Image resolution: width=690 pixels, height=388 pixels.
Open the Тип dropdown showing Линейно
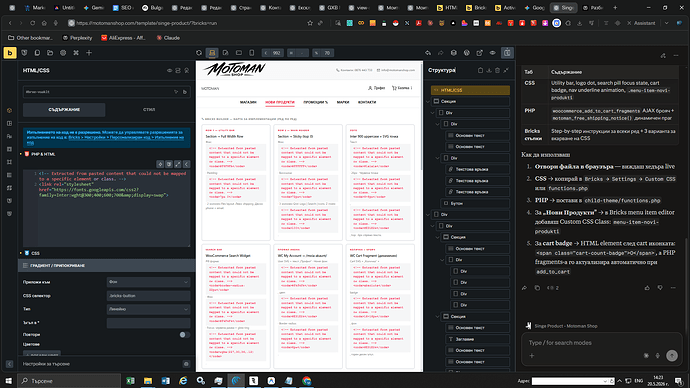(x=148, y=309)
